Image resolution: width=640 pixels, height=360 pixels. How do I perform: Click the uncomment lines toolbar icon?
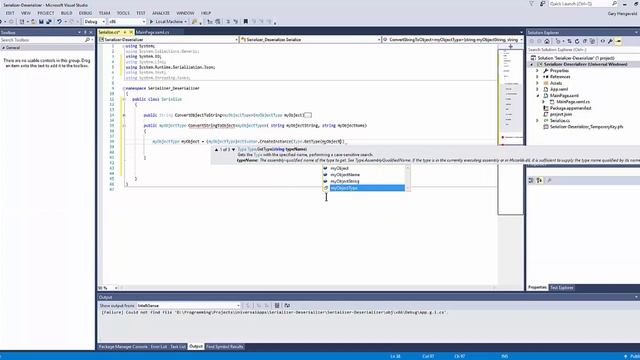coord(236,22)
